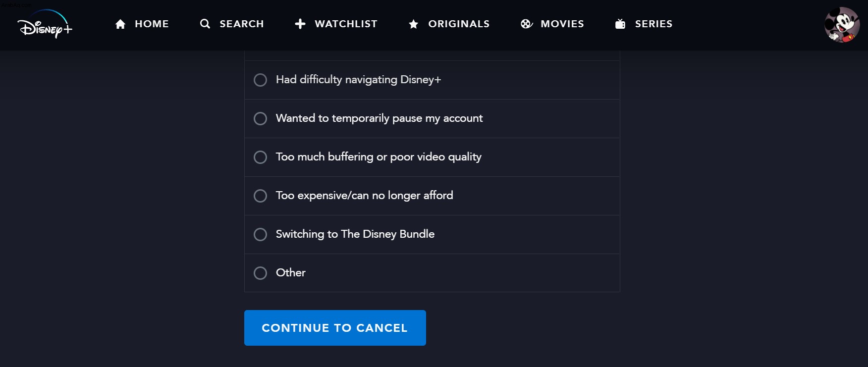The width and height of the screenshot is (868, 367).
Task: Choose "Too much buffering or poor video quality"
Action: click(x=432, y=157)
